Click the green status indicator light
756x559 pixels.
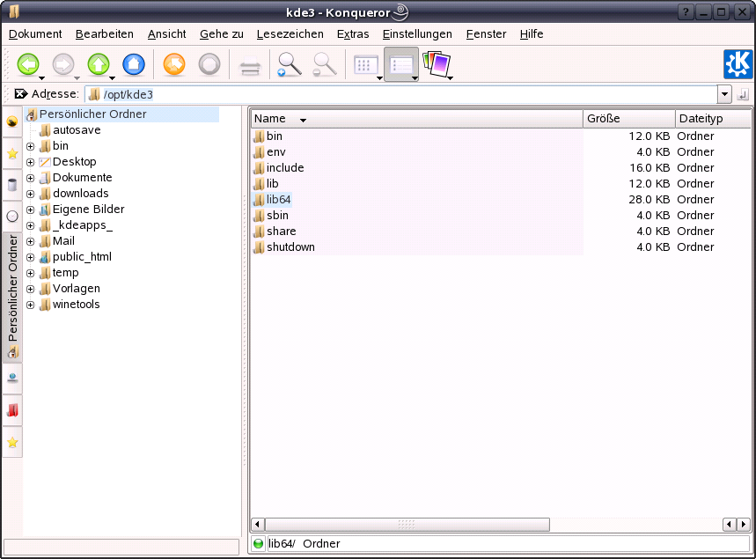pyautogui.click(x=259, y=543)
